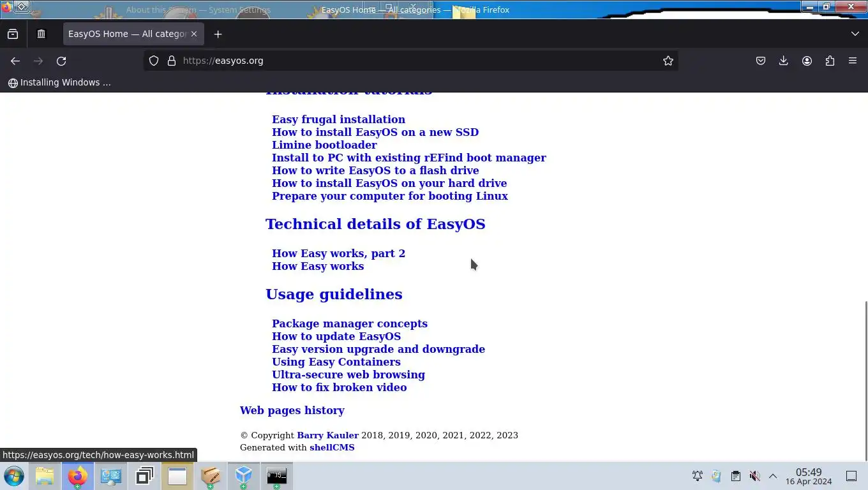Close the EasyOS Home tab
The height and width of the screenshot is (490, 868).
coord(194,34)
